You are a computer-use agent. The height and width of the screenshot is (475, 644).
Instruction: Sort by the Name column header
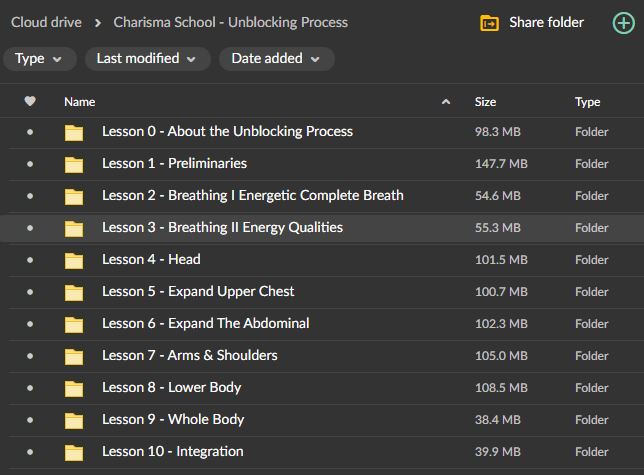pyautogui.click(x=80, y=101)
